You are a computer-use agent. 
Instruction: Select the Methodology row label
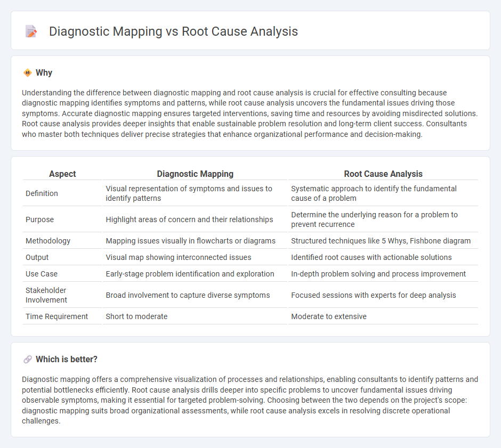(x=48, y=241)
